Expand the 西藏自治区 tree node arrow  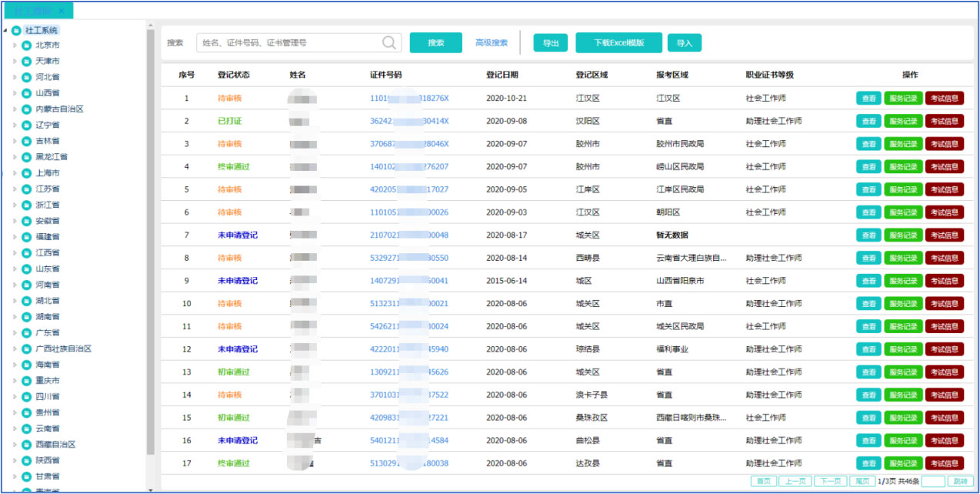click(15, 445)
